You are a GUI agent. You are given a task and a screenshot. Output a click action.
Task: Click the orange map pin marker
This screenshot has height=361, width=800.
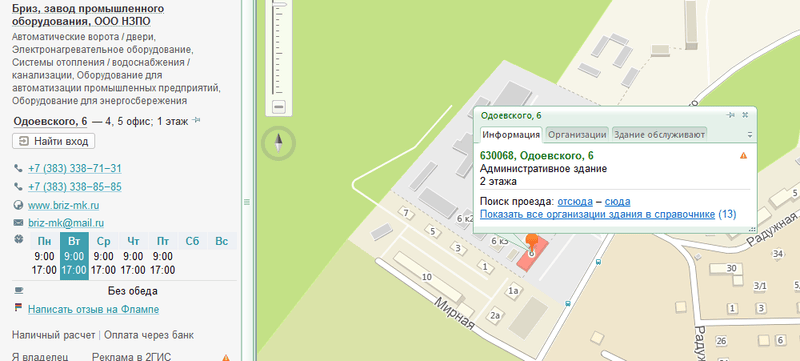[x=532, y=244]
